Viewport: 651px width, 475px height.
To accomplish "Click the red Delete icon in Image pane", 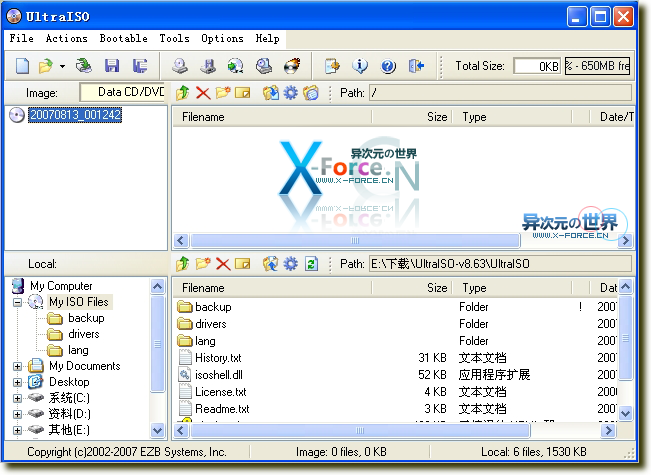I will coord(203,93).
